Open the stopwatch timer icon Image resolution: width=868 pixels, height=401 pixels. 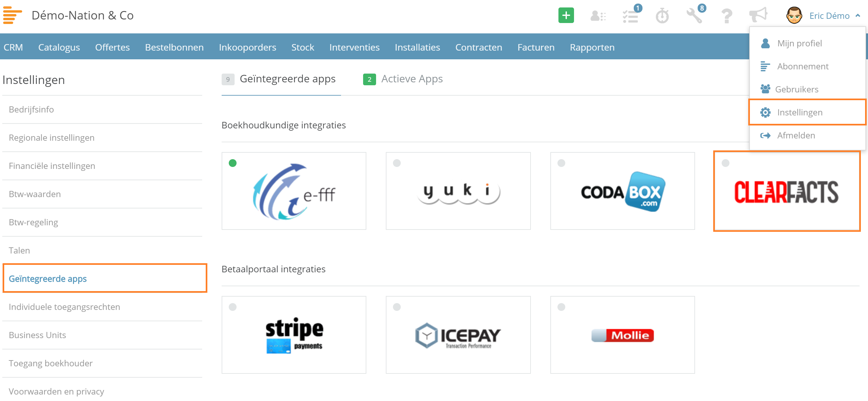point(662,16)
